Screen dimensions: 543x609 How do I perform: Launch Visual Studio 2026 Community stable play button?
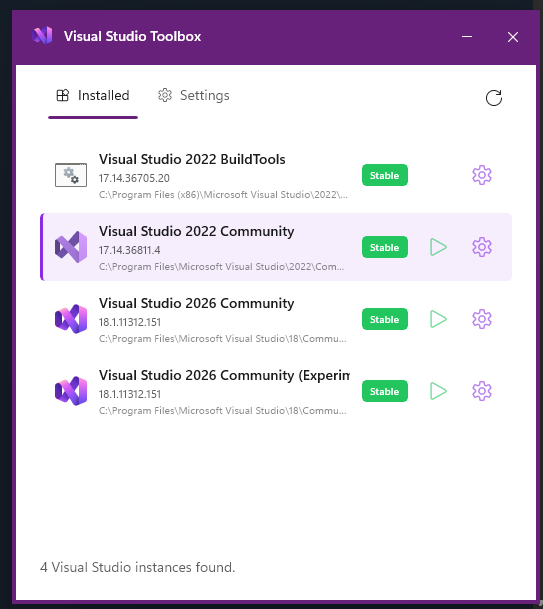(x=438, y=319)
